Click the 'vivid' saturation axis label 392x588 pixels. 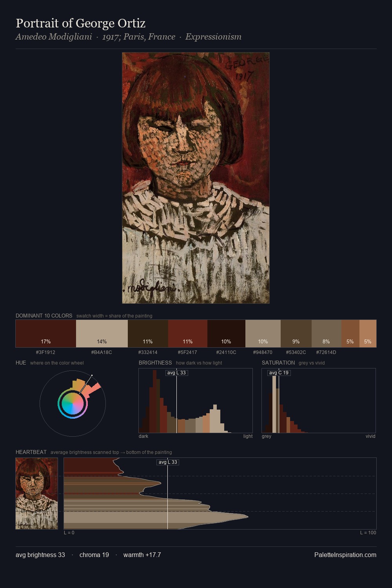[370, 436]
